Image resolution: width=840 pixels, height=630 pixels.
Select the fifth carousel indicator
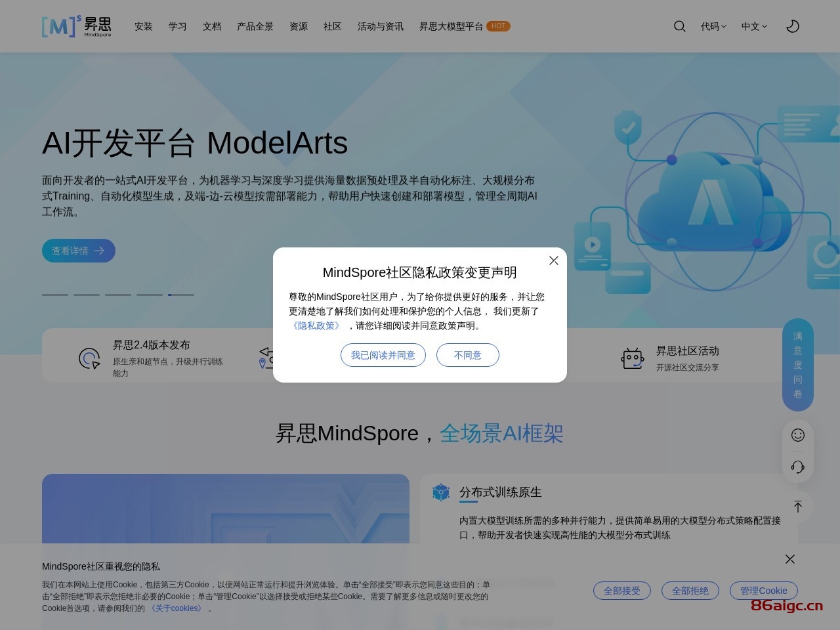pos(181,295)
